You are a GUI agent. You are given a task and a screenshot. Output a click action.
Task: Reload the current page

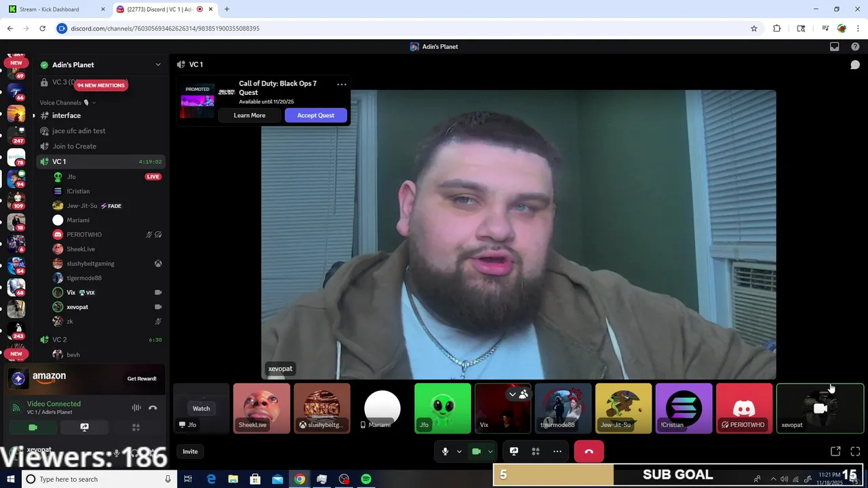pyautogui.click(x=42, y=28)
